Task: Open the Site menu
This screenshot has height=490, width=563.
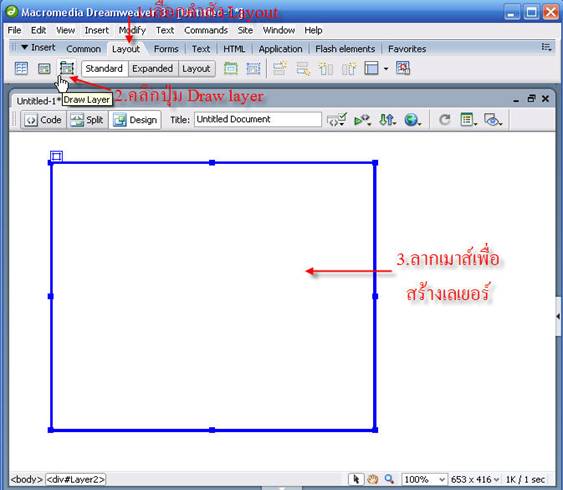Action: tap(245, 30)
